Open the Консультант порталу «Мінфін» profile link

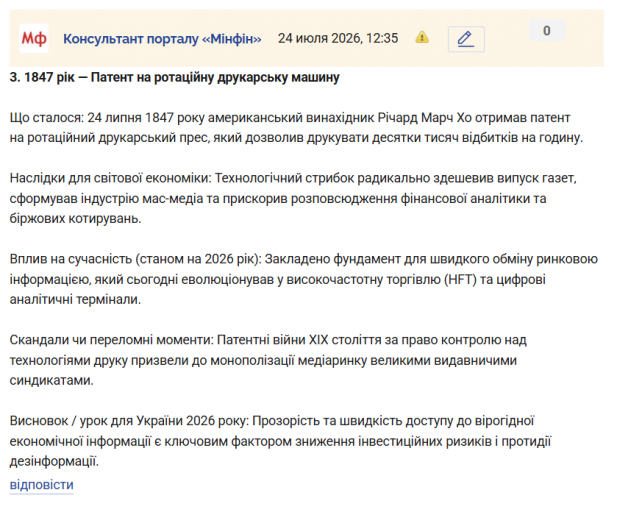pyautogui.click(x=162, y=39)
